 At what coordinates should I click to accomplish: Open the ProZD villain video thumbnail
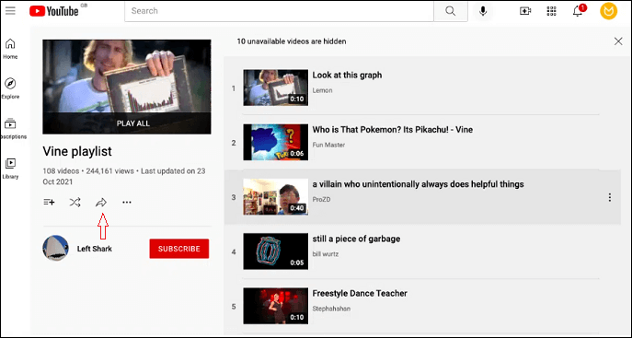276,196
